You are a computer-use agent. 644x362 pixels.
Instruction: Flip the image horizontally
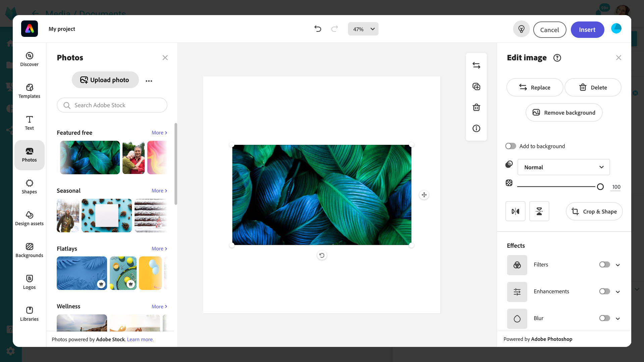point(515,211)
